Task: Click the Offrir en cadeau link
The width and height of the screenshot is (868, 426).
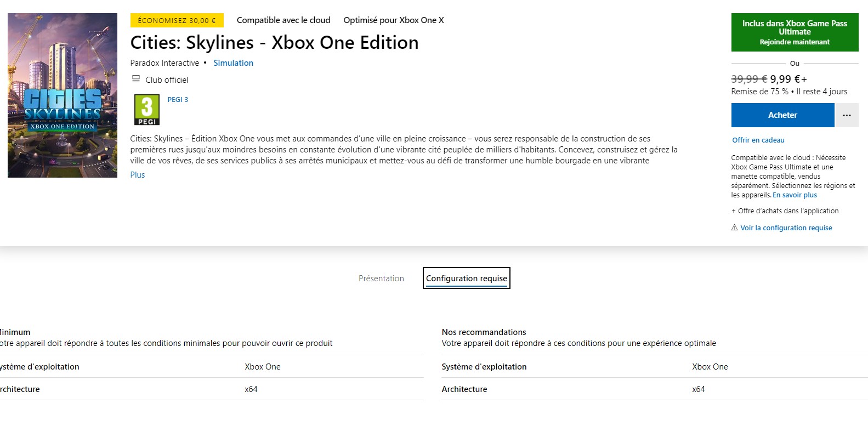Action: tap(758, 140)
